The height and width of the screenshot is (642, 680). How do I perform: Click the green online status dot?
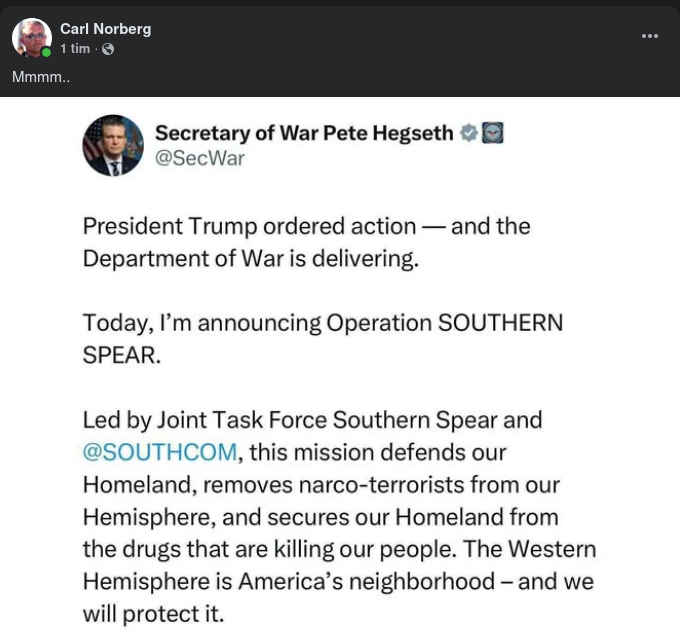tap(46, 52)
